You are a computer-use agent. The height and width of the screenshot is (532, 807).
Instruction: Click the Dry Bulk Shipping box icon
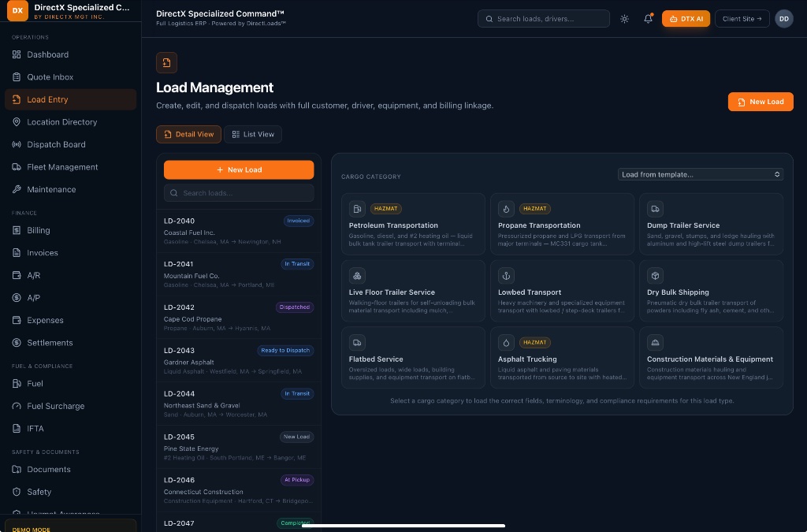pos(655,276)
